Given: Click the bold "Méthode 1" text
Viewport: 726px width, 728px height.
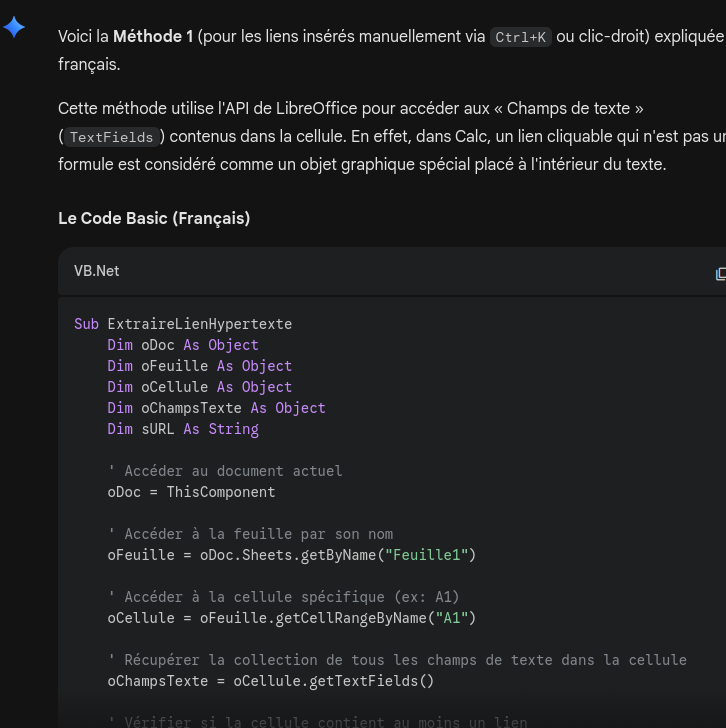Looking at the screenshot, I should (153, 36).
